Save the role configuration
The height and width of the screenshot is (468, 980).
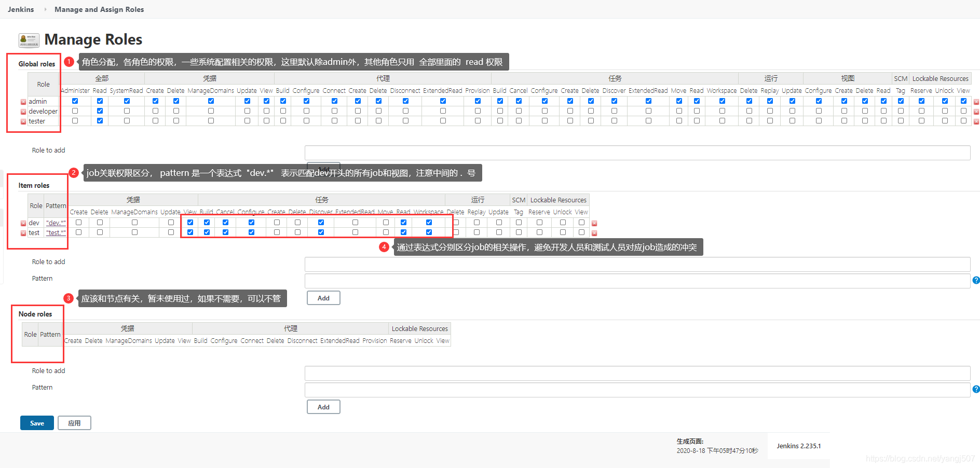[36, 422]
